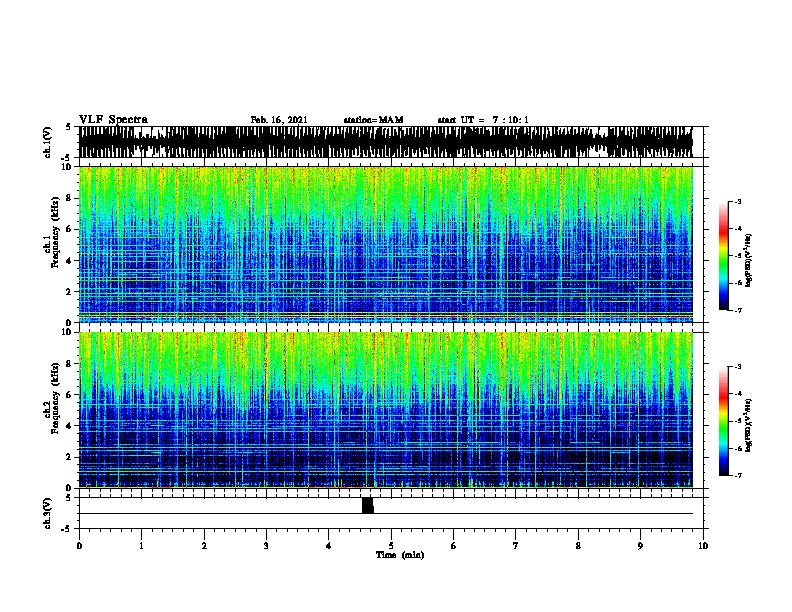This screenshot has width=792, height=612.
Task: Click the "10" kHz tick on ch.1 frequency axis
Action: pyautogui.click(x=68, y=167)
